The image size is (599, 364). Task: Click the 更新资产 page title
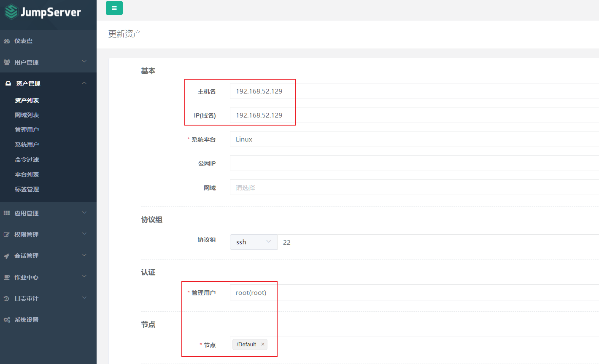coord(125,34)
